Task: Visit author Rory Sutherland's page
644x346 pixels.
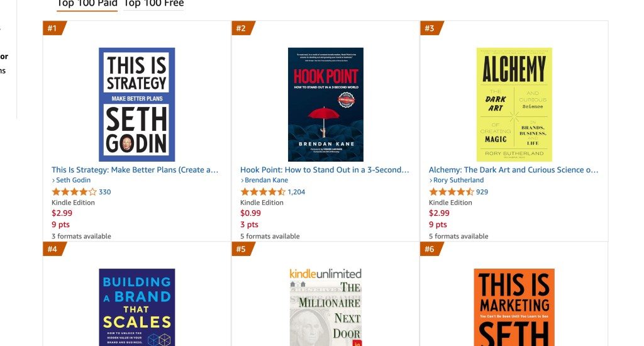Action: (x=458, y=181)
